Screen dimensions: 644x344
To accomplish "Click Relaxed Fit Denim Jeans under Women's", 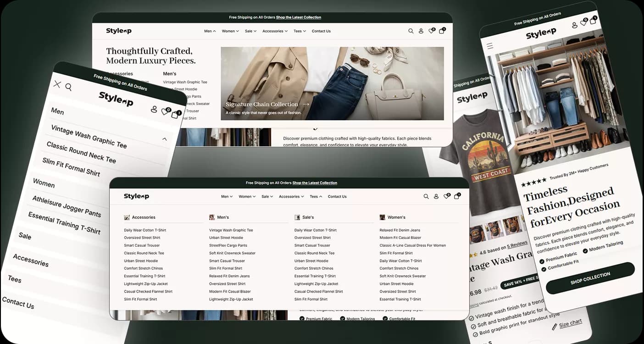I will point(400,230).
